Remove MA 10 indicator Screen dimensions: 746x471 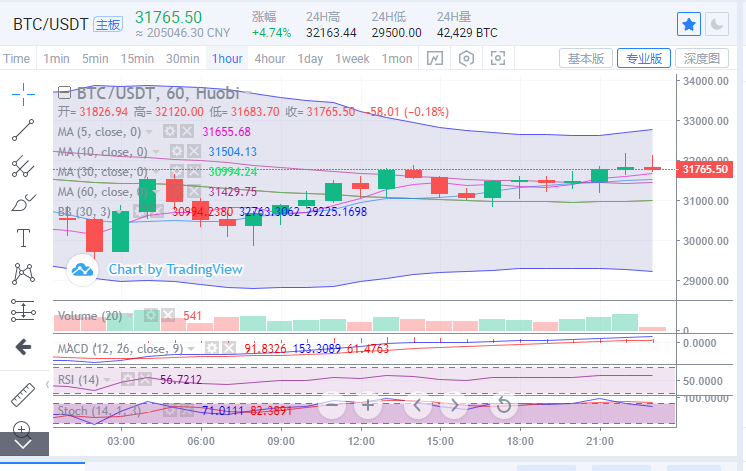[194, 151]
